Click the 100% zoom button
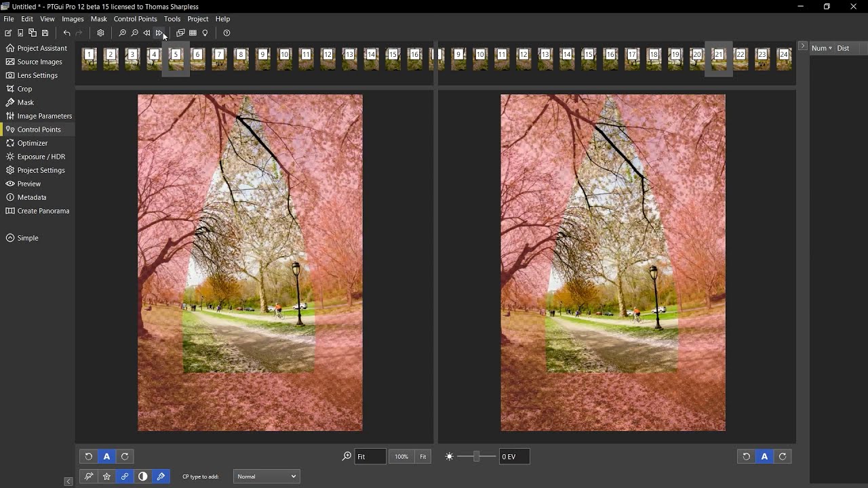This screenshot has height=488, width=868. [x=401, y=456]
